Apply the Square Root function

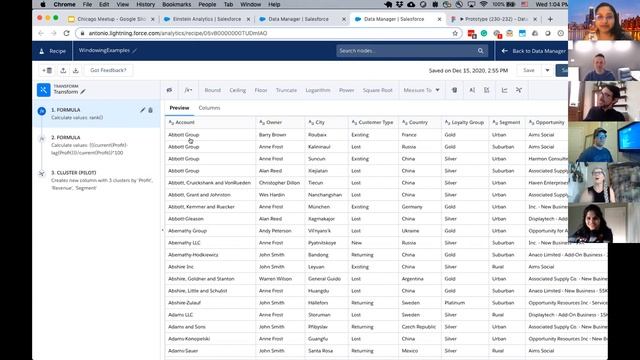(x=378, y=90)
